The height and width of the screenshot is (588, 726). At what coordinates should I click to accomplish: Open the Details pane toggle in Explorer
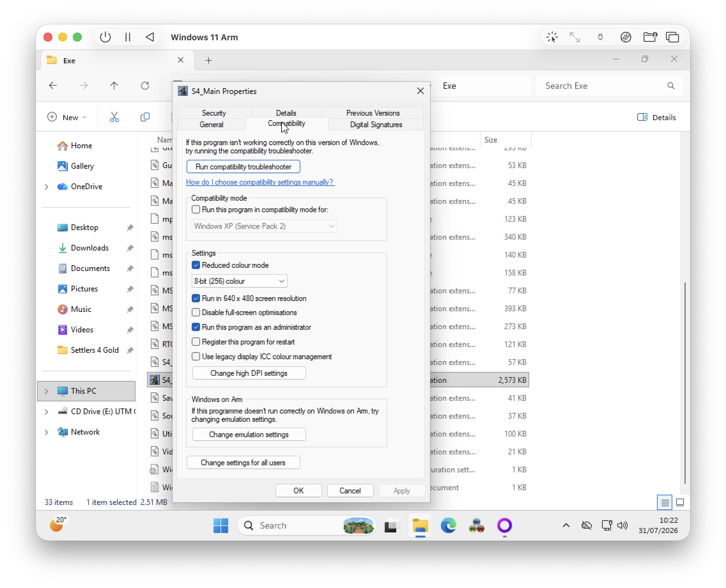[656, 117]
